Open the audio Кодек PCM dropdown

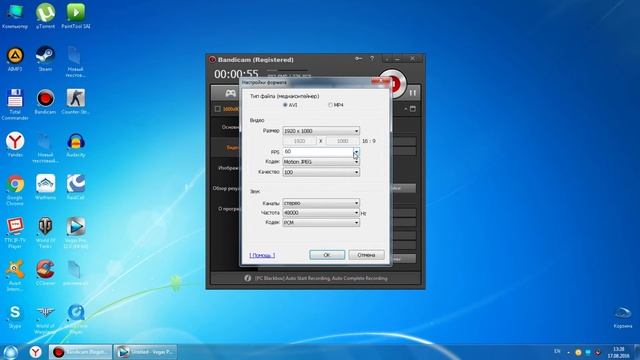coord(321,222)
